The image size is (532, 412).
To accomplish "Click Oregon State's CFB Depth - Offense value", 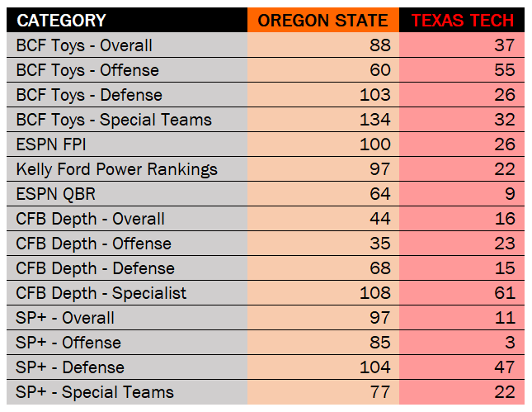I will point(379,244).
